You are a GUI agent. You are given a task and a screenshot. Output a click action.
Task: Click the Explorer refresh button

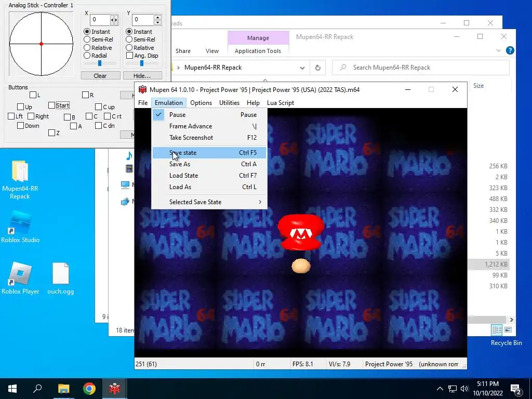pos(318,68)
